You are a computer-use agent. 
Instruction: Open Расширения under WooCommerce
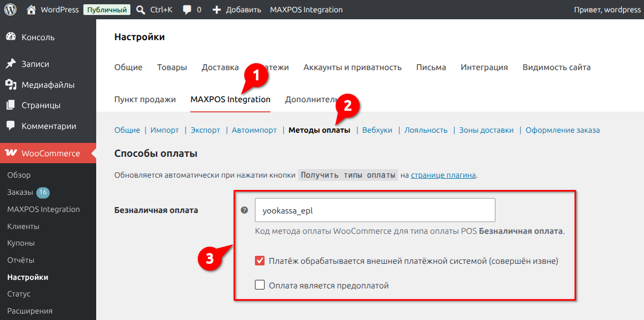[x=30, y=311]
